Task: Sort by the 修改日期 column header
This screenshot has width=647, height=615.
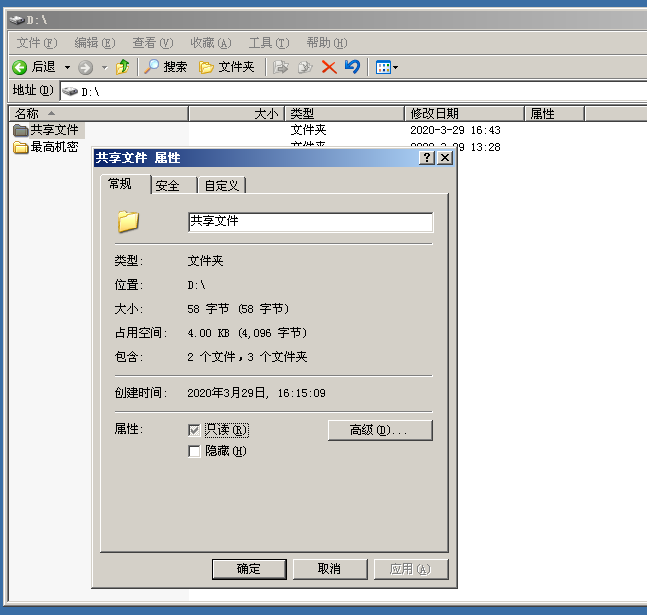Action: (464, 114)
